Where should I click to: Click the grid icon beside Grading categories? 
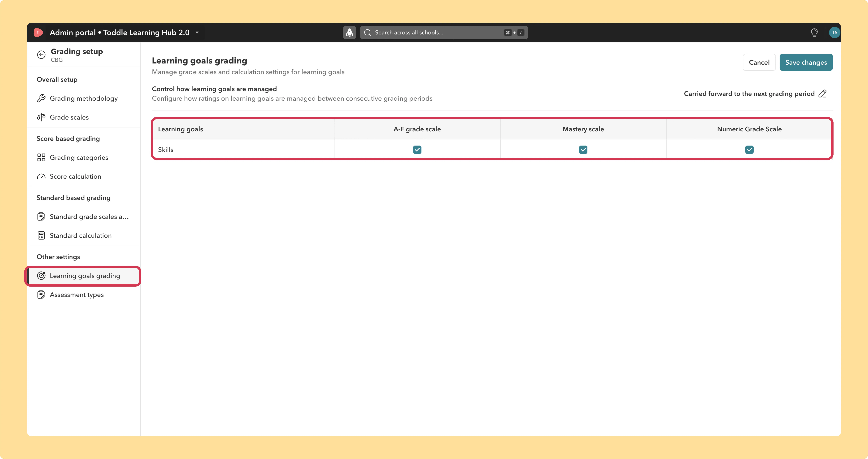click(41, 157)
